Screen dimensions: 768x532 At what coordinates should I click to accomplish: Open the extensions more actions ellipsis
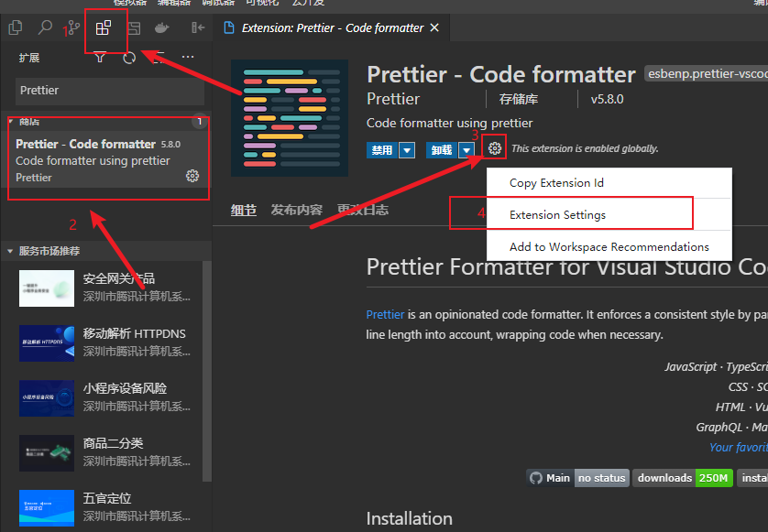[x=188, y=58]
